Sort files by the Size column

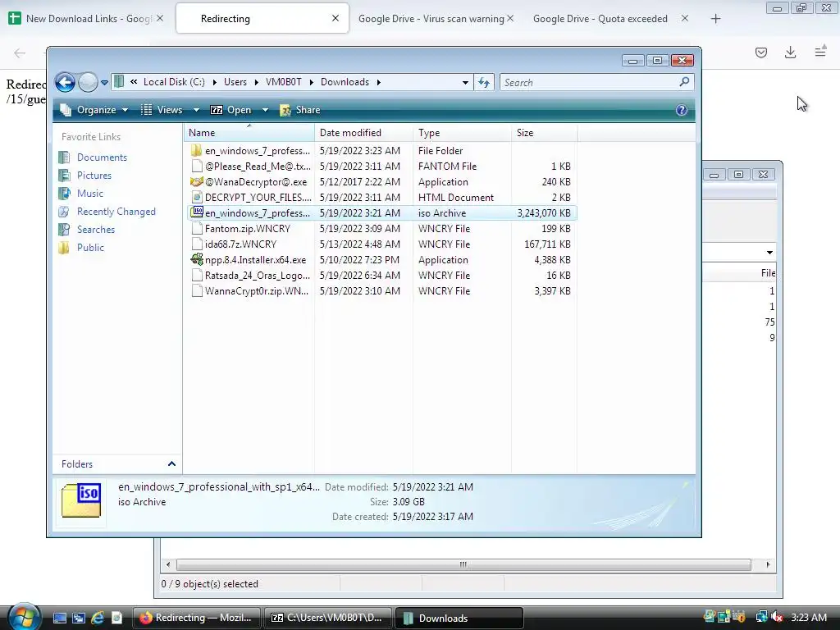pos(545,133)
